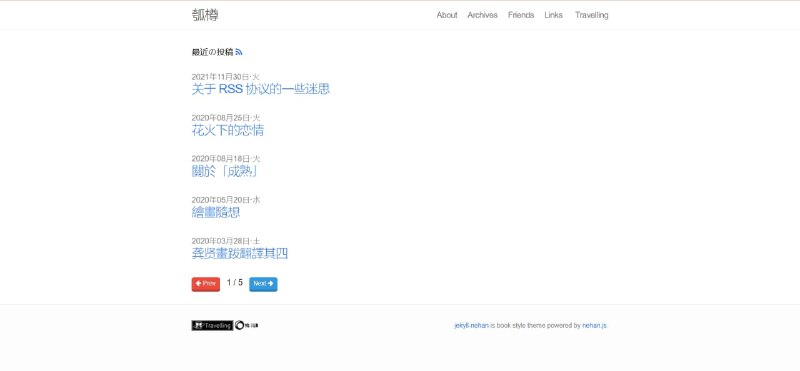Open the About page
The image size is (800, 371).
pos(447,15)
